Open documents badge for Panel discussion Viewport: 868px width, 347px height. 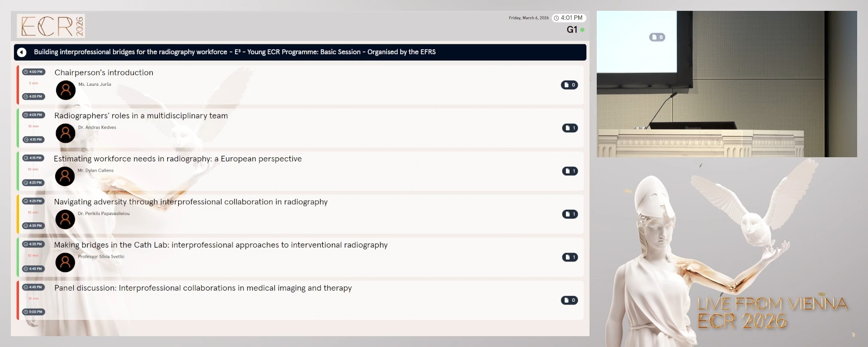[x=569, y=300]
